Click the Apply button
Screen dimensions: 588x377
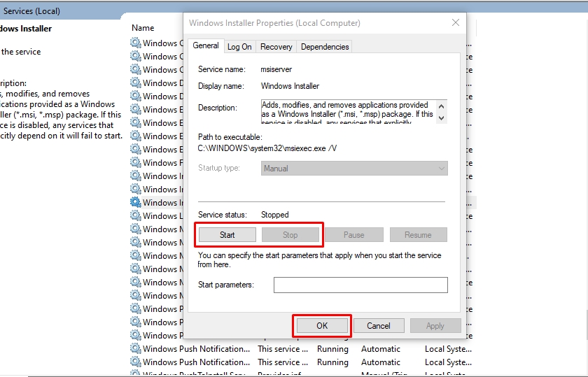[435, 326]
